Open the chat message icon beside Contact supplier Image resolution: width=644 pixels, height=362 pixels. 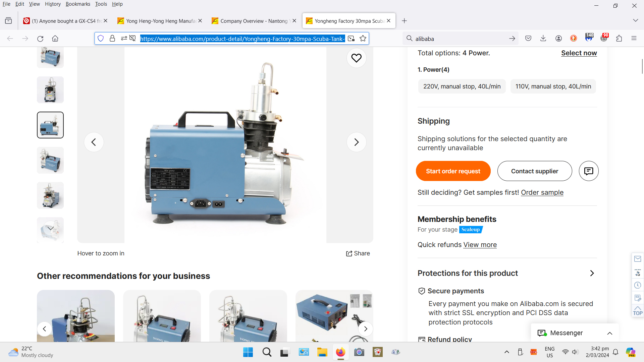point(589,171)
